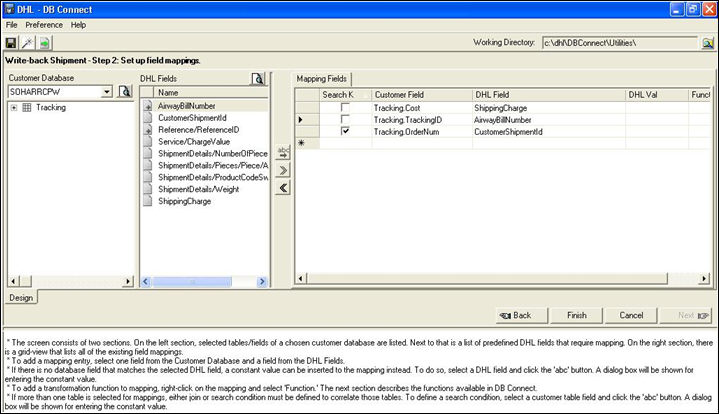
Task: Click the row icon beside AirwayBillNumber
Action: [x=148, y=106]
